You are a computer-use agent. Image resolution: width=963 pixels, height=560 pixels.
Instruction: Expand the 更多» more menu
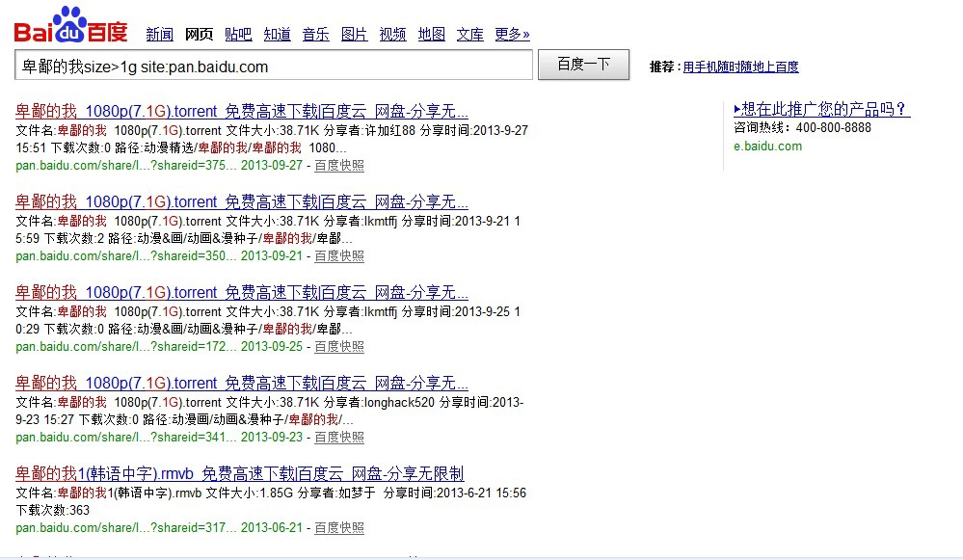pos(512,35)
